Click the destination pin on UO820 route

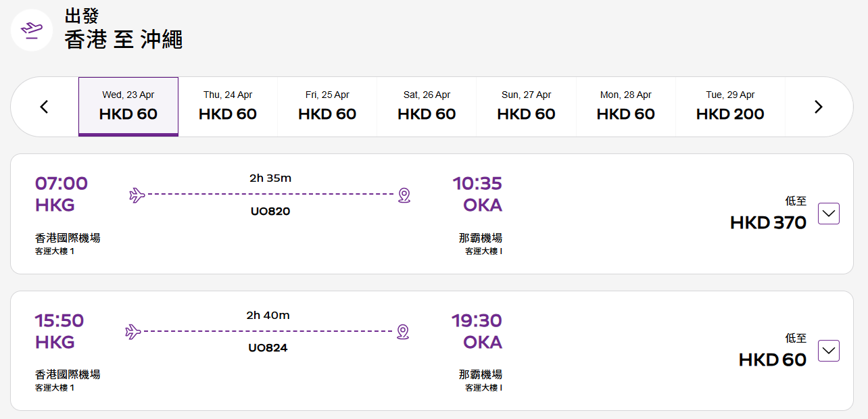404,195
